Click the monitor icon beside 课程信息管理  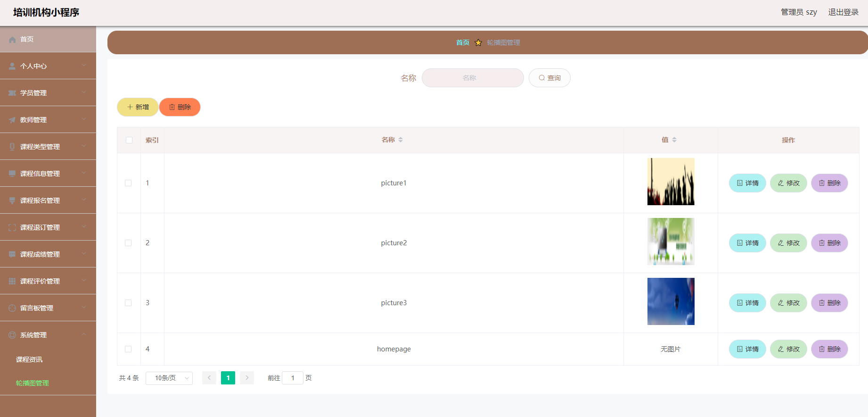tap(12, 174)
